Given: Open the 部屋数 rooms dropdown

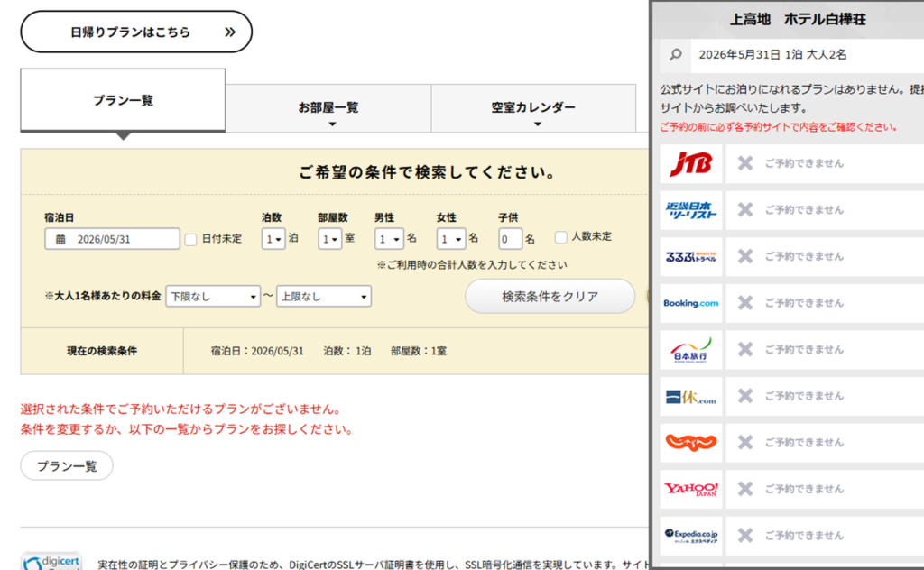Looking at the screenshot, I should 330,239.
